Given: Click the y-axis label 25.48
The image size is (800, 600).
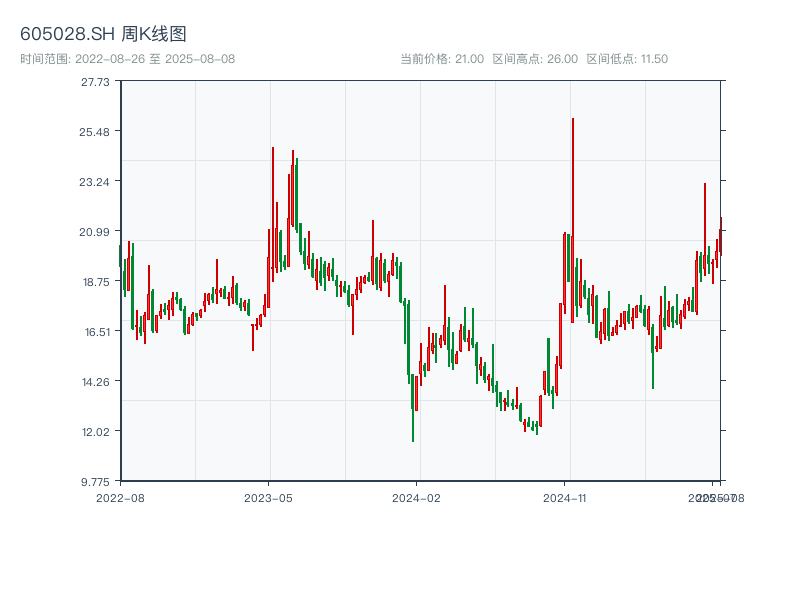Looking at the screenshot, I should [x=94, y=132].
